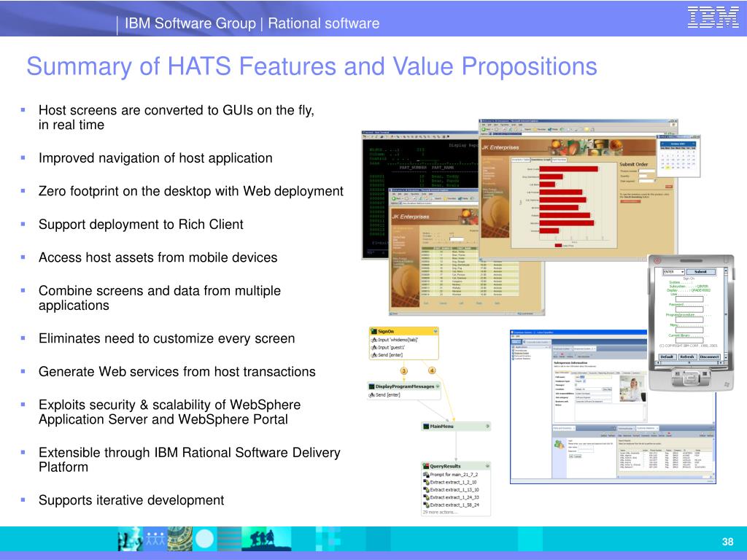This screenshot has height=560, width=747.
Task: Click icon beside Extract extract_1_24_33
Action: [x=426, y=497]
